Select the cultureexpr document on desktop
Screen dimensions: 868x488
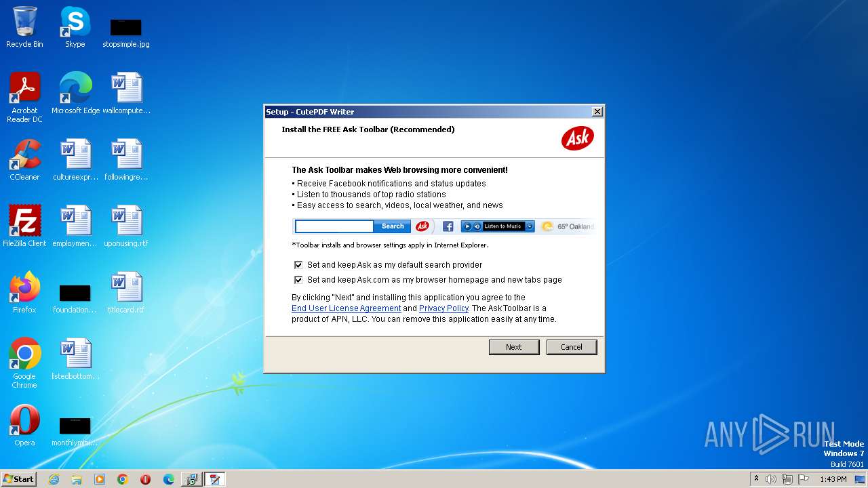(x=75, y=160)
